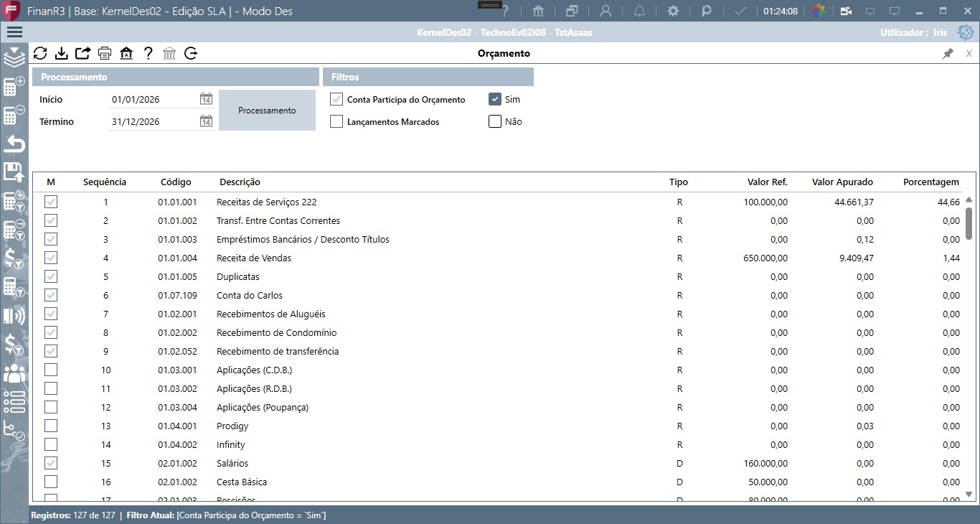Click the title bar settings gear

(673, 11)
